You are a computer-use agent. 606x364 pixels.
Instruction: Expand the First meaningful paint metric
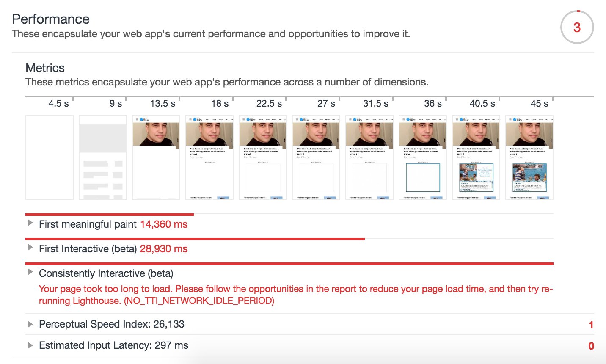coord(30,223)
